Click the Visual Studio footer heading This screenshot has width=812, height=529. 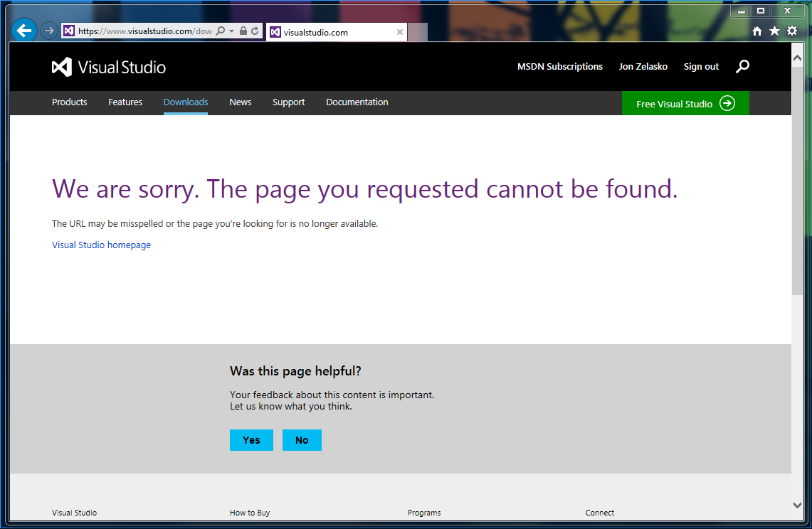[74, 513]
